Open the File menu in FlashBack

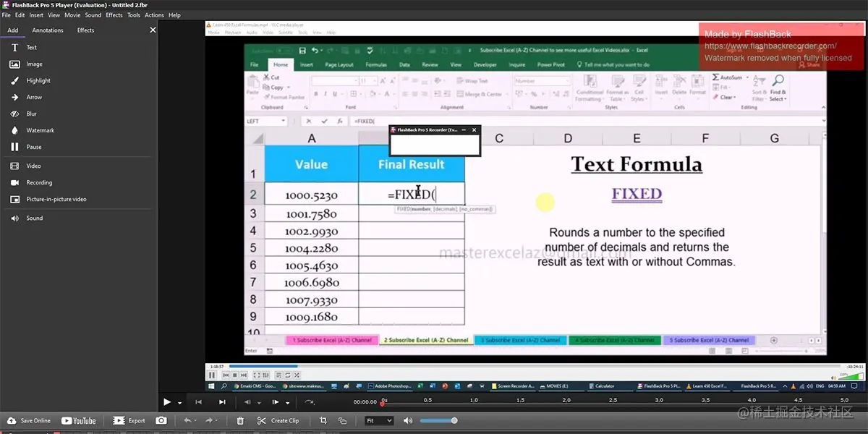[6, 15]
